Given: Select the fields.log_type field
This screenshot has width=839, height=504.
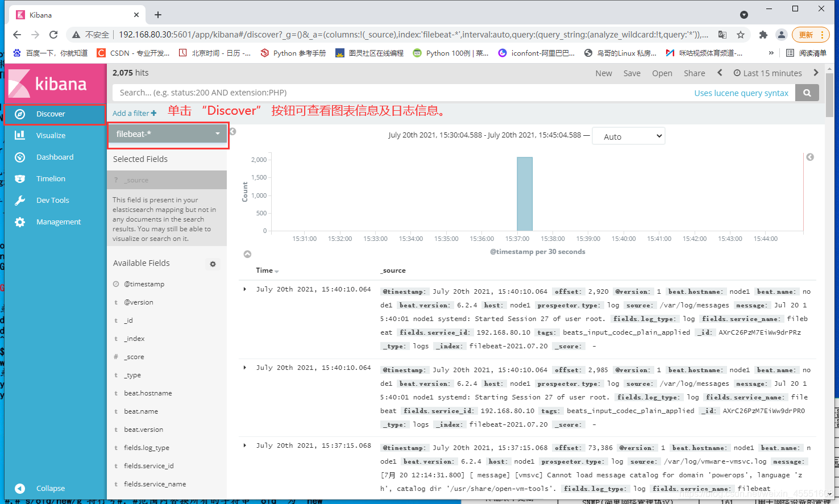Looking at the screenshot, I should [x=147, y=448].
